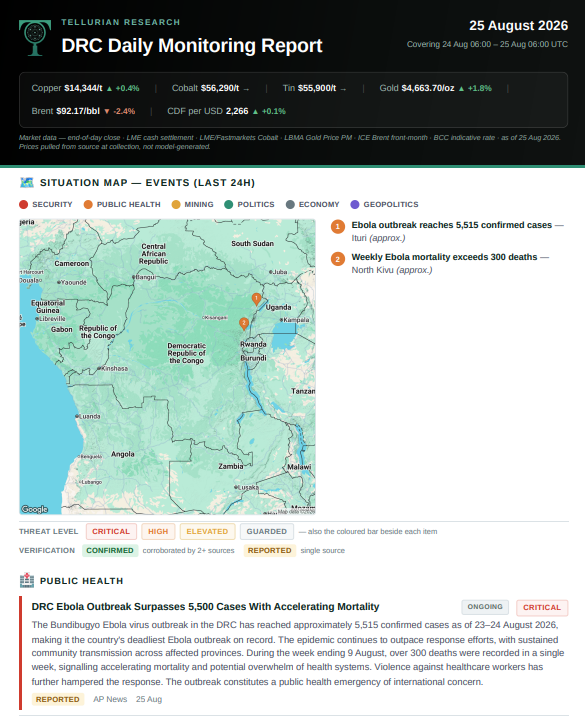Click the AP News source label
This screenshot has height=727, width=585.
pos(110,699)
